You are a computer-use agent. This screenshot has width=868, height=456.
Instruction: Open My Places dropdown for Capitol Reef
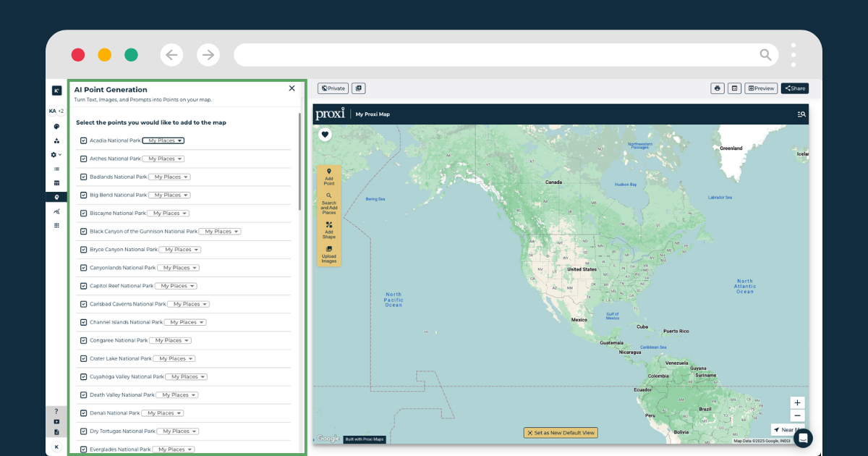pos(176,286)
